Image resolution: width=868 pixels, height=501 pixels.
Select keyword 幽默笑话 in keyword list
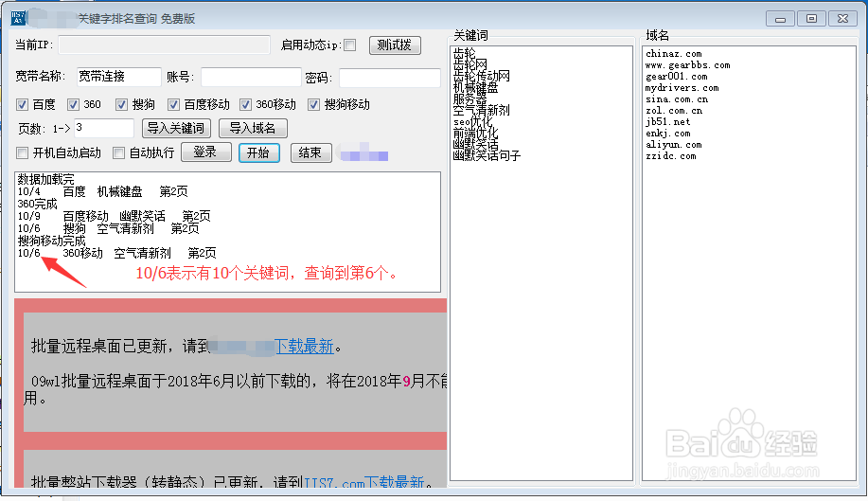point(475,144)
